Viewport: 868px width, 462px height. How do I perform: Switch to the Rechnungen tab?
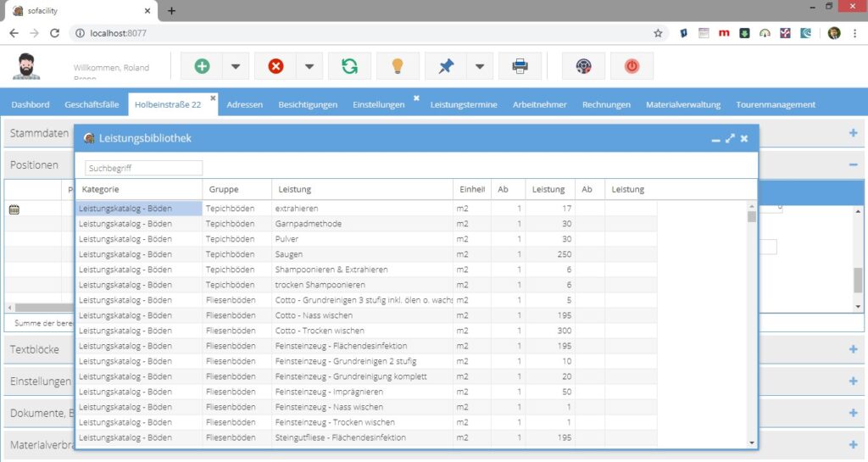tap(606, 104)
